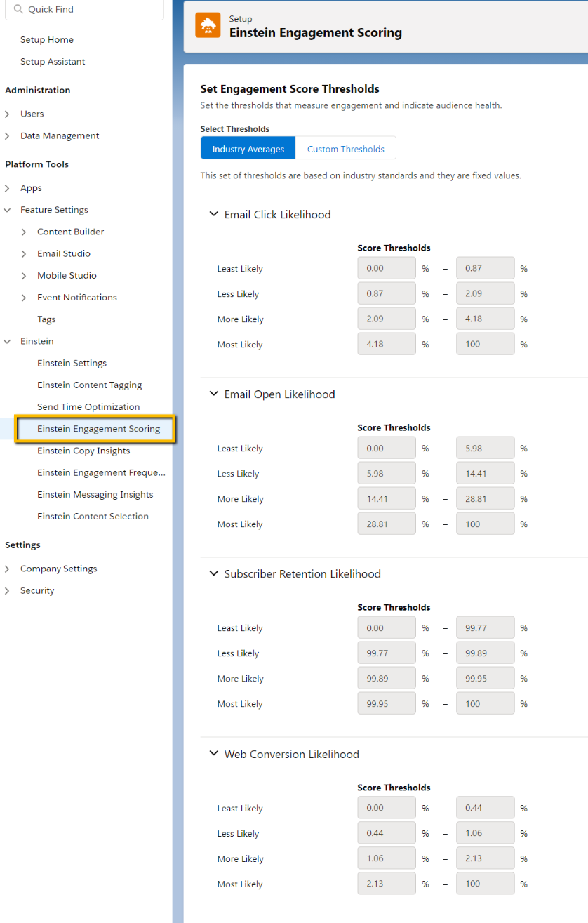Open Einstein Copy Insights
This screenshot has height=923, width=588.
tap(83, 451)
